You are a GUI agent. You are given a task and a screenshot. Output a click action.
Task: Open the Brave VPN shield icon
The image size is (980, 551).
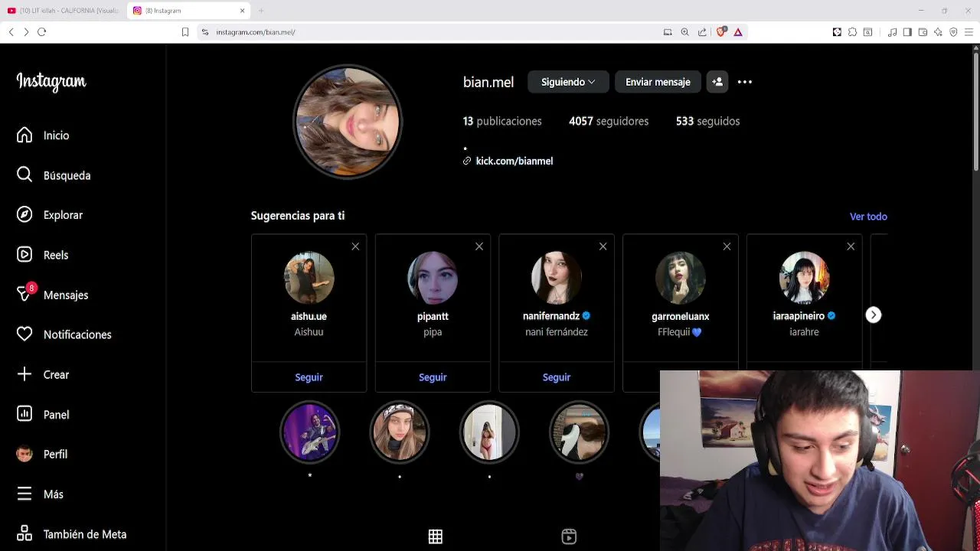click(x=953, y=32)
